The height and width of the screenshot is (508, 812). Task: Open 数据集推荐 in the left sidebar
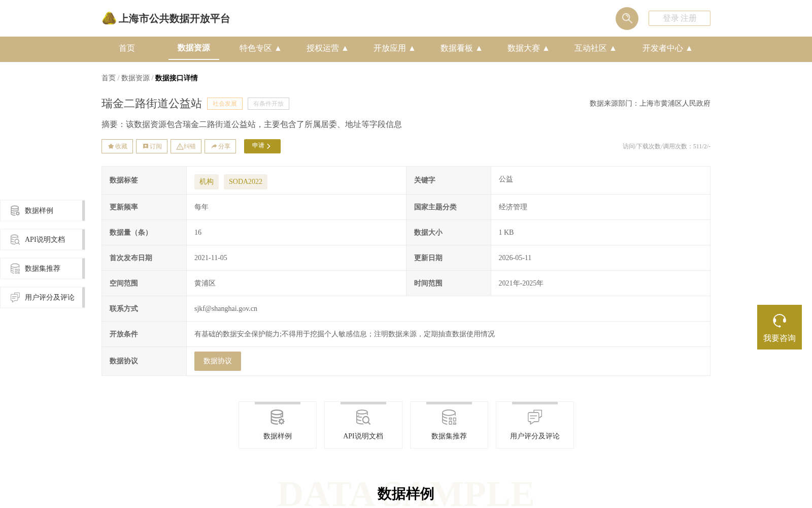(43, 268)
